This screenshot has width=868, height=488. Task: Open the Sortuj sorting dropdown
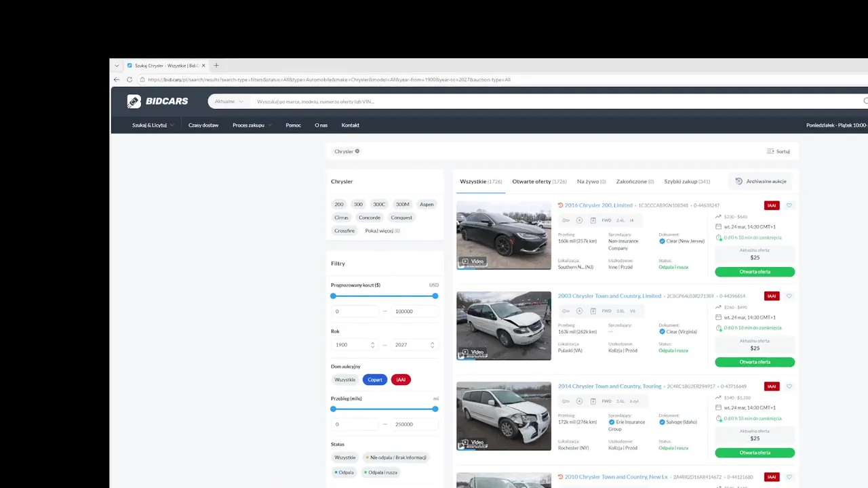pos(778,151)
